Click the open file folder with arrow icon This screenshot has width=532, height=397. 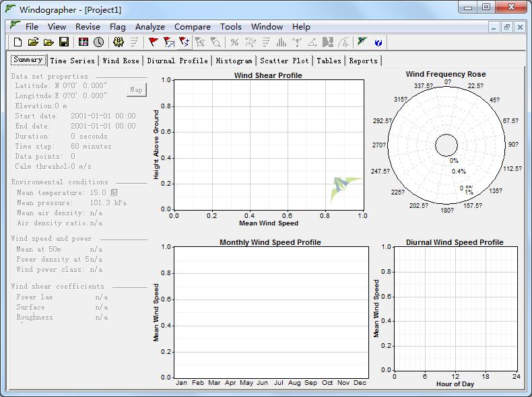coord(33,42)
